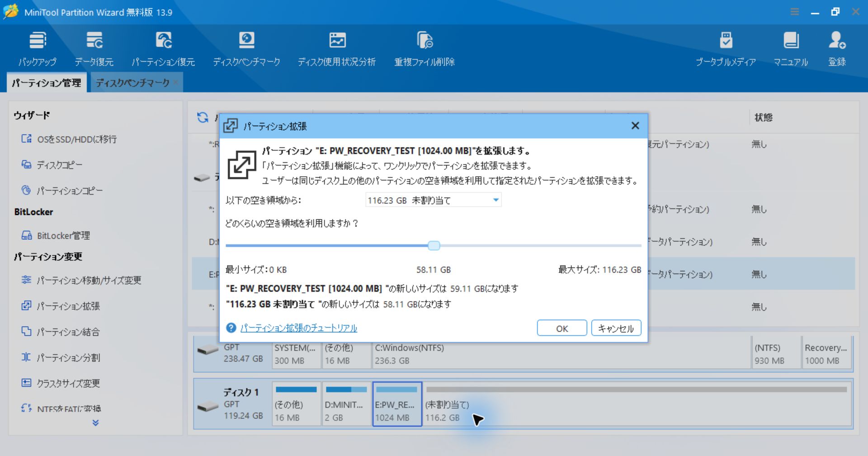This screenshot has width=868, height=456.
Task: Select the 未割り当て 116.2 GB block
Action: click(x=637, y=404)
